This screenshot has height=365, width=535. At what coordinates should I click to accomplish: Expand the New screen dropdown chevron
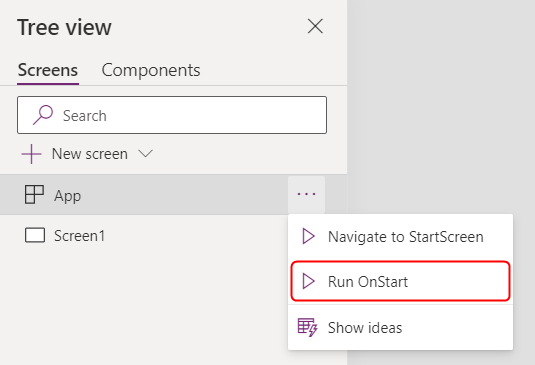point(145,154)
